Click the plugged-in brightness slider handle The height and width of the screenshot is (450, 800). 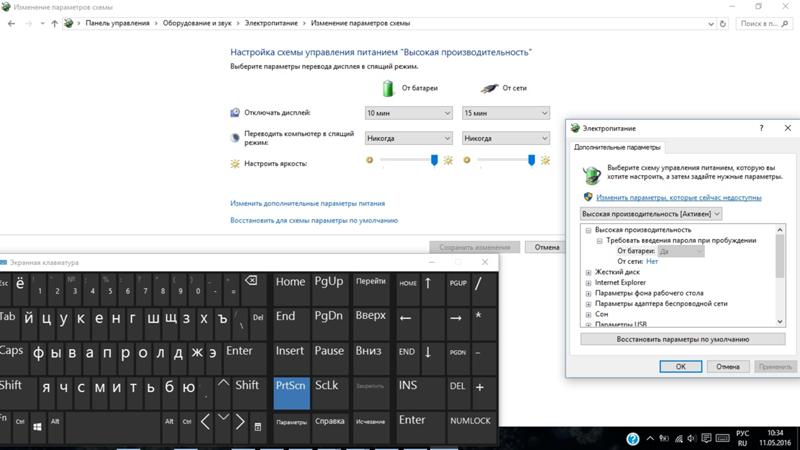[x=531, y=160]
